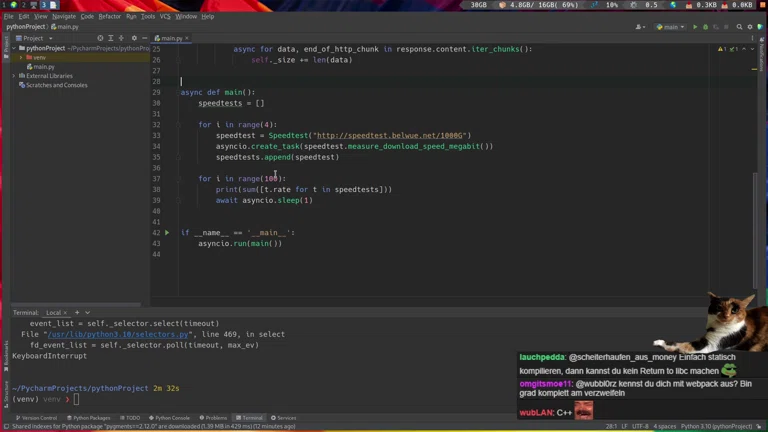Viewport: 768px width, 432px height.
Task: Open Search Everywhere magnifier icon
Action: click(739, 27)
